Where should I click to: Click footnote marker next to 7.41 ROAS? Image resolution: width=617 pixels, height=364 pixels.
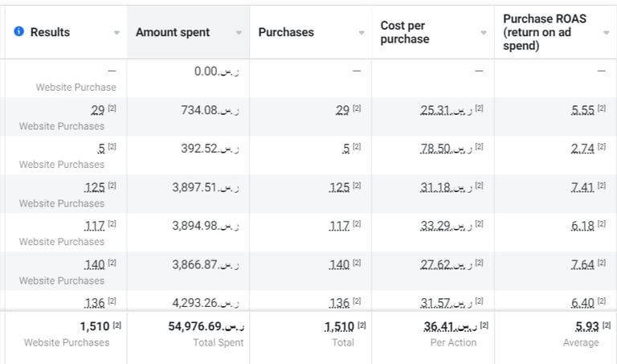(x=602, y=186)
